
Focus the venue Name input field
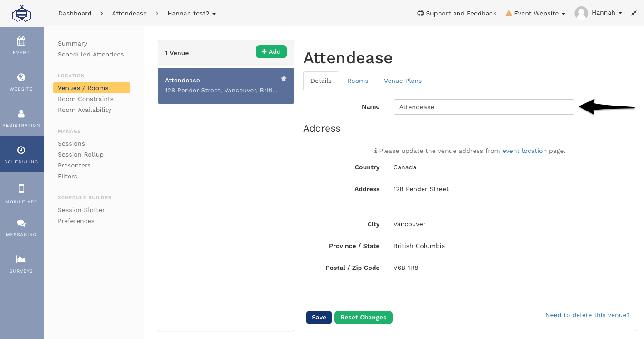click(x=484, y=107)
